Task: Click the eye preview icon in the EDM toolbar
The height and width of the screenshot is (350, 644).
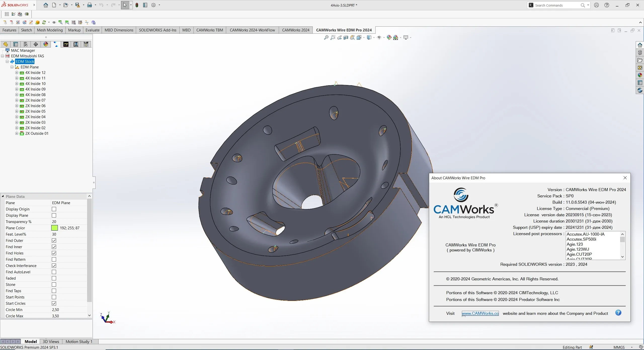Action: point(54,22)
